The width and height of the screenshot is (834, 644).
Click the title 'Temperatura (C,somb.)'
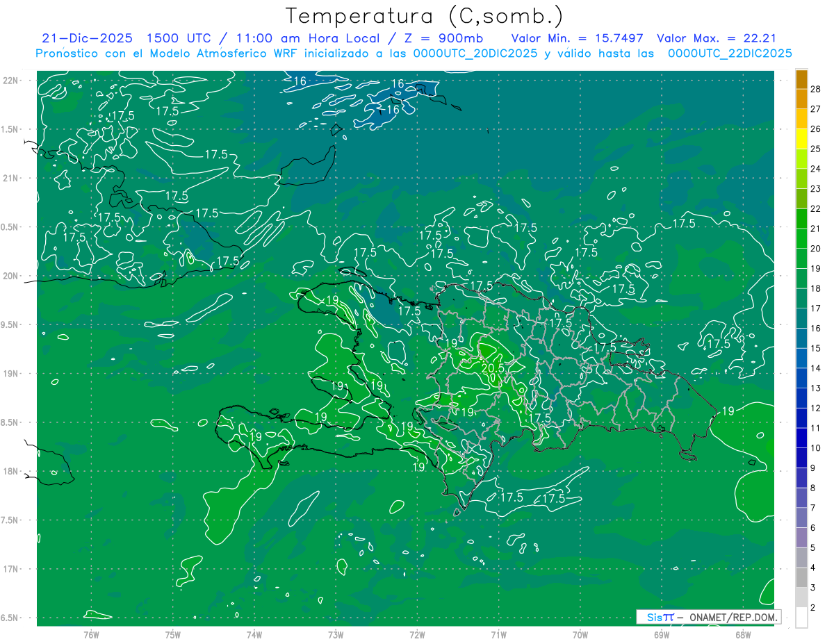[x=425, y=16]
